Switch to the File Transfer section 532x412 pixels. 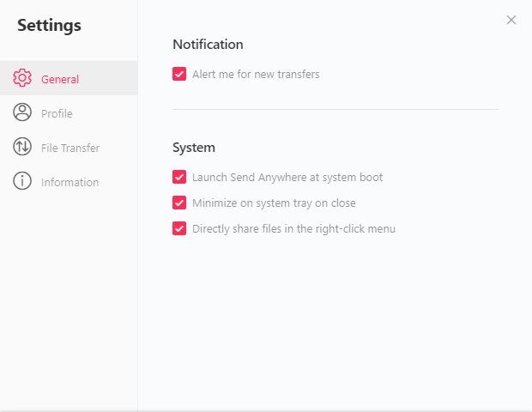pyautogui.click(x=70, y=148)
